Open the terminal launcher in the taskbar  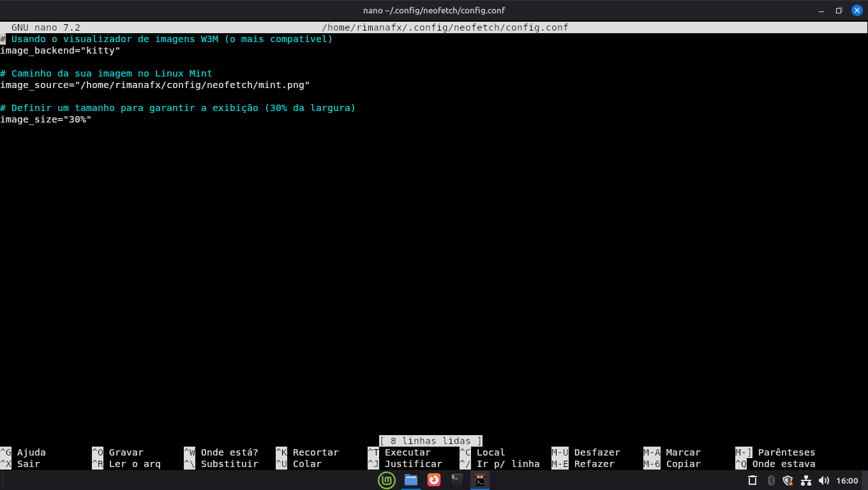click(x=456, y=480)
